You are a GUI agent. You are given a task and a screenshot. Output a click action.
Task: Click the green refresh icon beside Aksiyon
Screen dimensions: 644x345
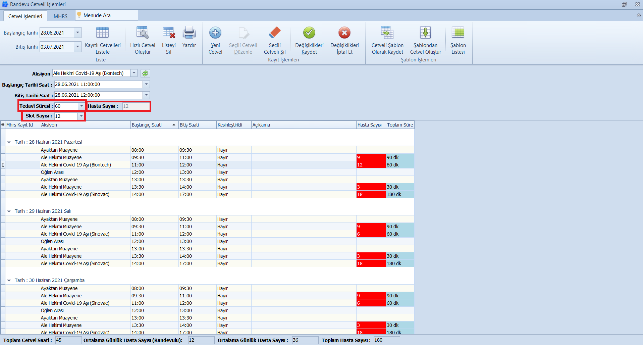click(145, 73)
